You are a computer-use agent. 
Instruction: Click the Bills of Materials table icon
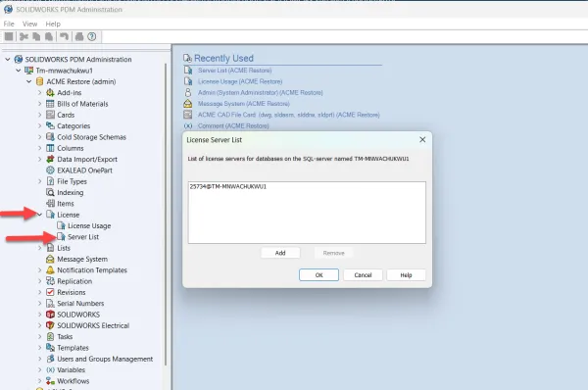point(50,104)
